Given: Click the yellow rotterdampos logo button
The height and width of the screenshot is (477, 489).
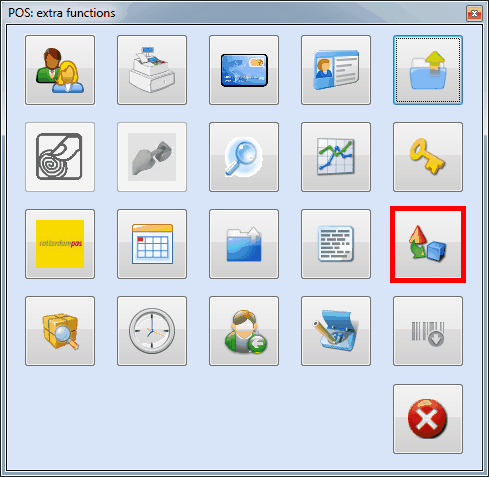Looking at the screenshot, I should tap(60, 244).
